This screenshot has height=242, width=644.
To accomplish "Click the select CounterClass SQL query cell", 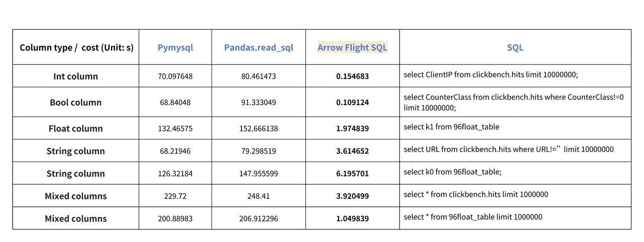I will tap(513, 102).
